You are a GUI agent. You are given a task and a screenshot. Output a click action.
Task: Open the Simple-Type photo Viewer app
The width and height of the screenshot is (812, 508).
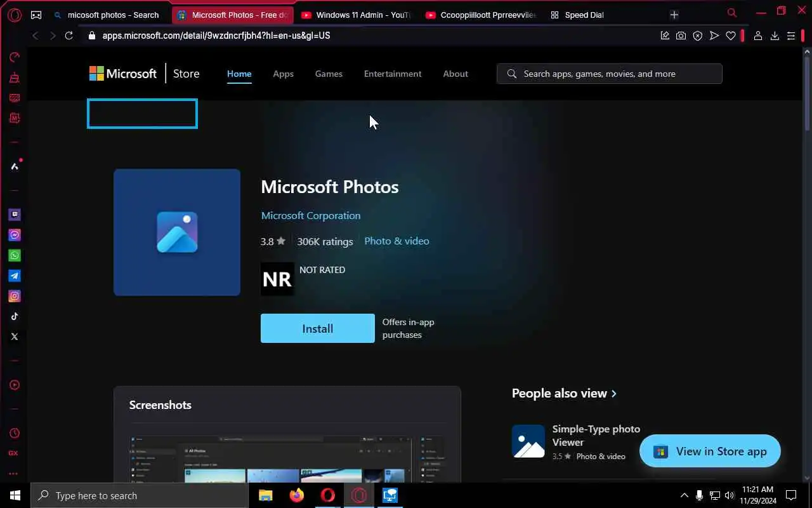pyautogui.click(x=576, y=442)
